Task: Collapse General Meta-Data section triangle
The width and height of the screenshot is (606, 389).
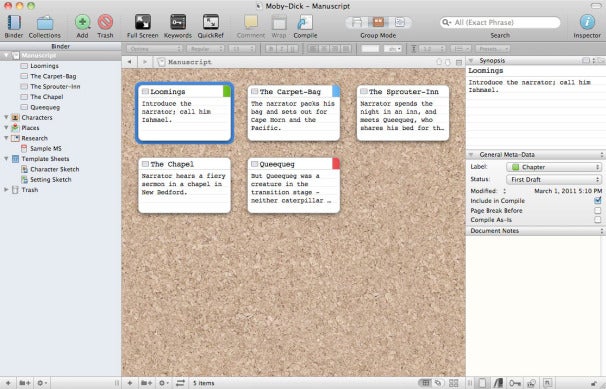Action: click(x=471, y=155)
